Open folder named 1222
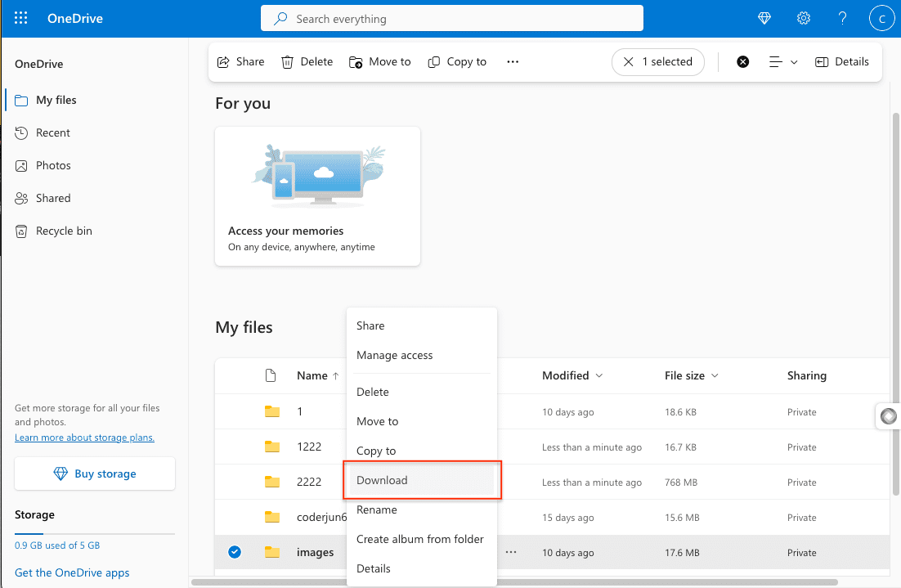The width and height of the screenshot is (901, 588). coord(309,447)
